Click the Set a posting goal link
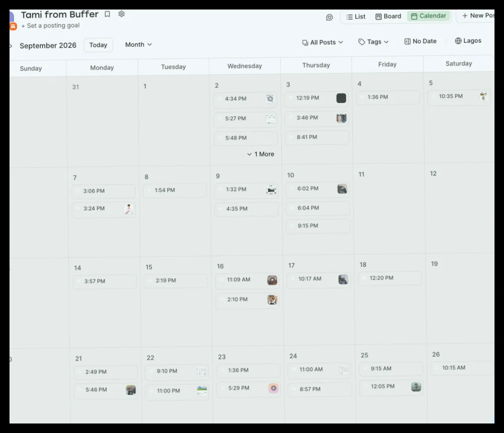Image resolution: width=504 pixels, height=433 pixels. pos(50,26)
